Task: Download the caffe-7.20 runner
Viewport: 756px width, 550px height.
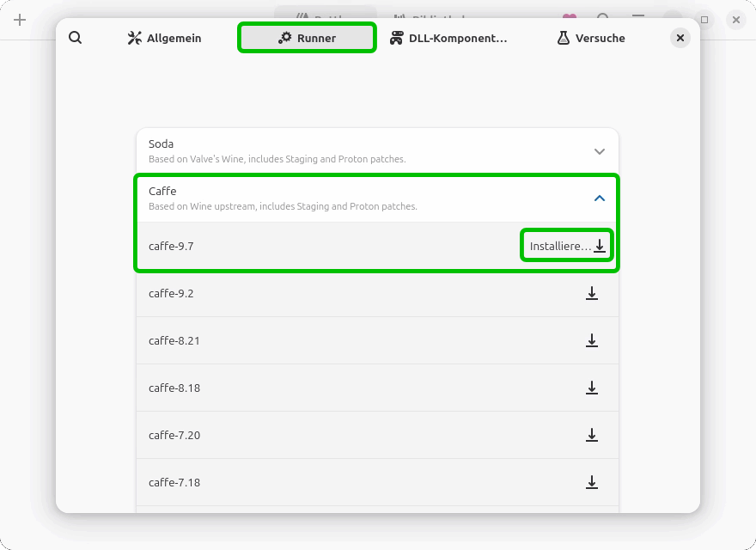Action: (x=592, y=436)
